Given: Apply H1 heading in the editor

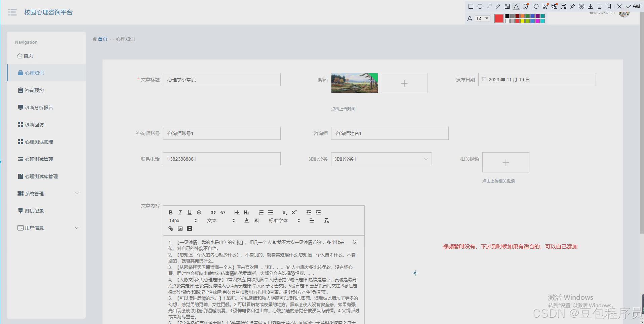Looking at the screenshot, I should (237, 212).
